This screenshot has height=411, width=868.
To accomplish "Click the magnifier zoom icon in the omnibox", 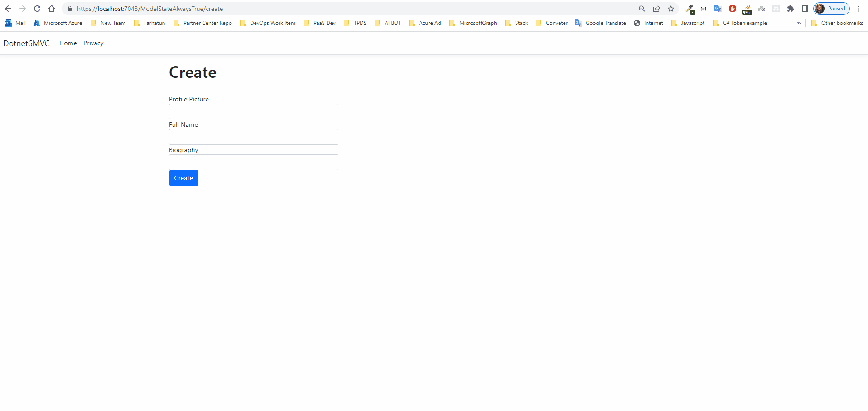I will 641,9.
